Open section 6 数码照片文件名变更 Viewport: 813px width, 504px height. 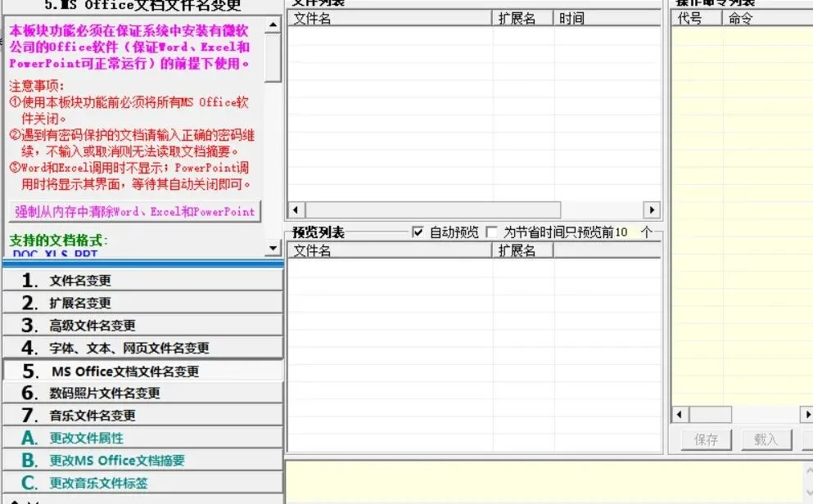pos(142,393)
